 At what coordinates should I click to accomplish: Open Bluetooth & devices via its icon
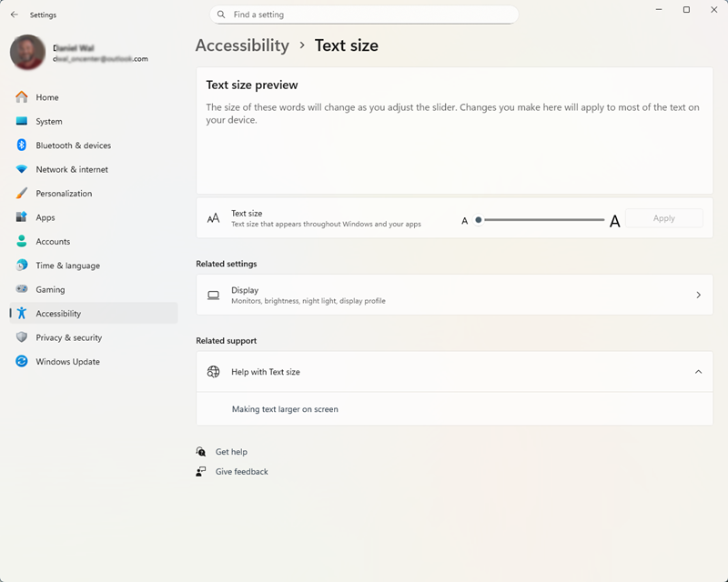tap(22, 145)
